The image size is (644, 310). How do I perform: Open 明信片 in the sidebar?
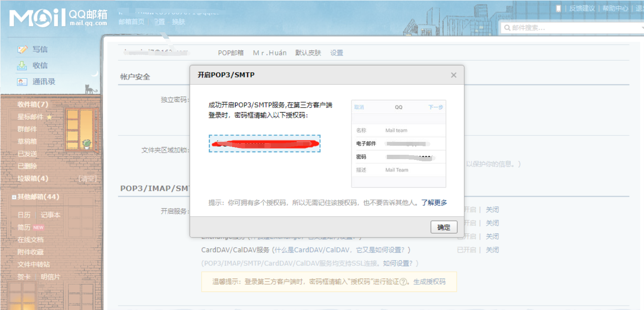tap(51, 277)
